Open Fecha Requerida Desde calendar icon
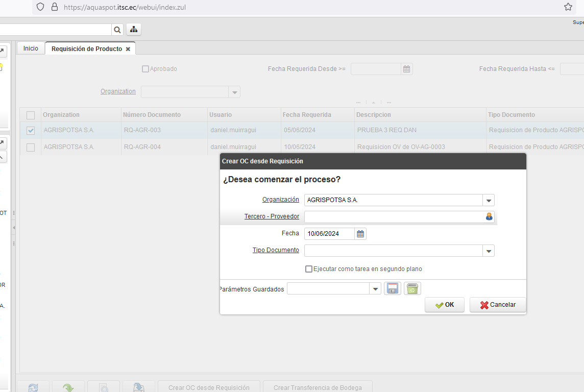 coord(407,69)
